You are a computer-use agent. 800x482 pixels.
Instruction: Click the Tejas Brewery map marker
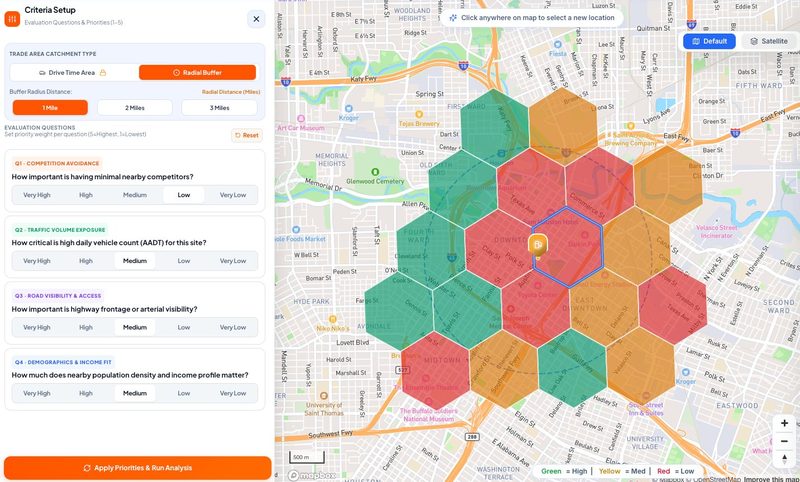point(419,114)
